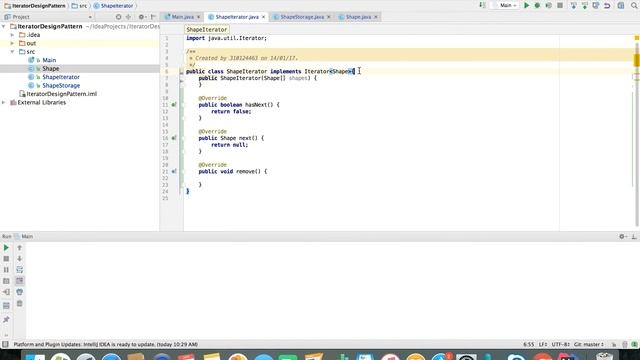Clear all console output with trash icon
Screen dimensions: 640x360
point(19,303)
